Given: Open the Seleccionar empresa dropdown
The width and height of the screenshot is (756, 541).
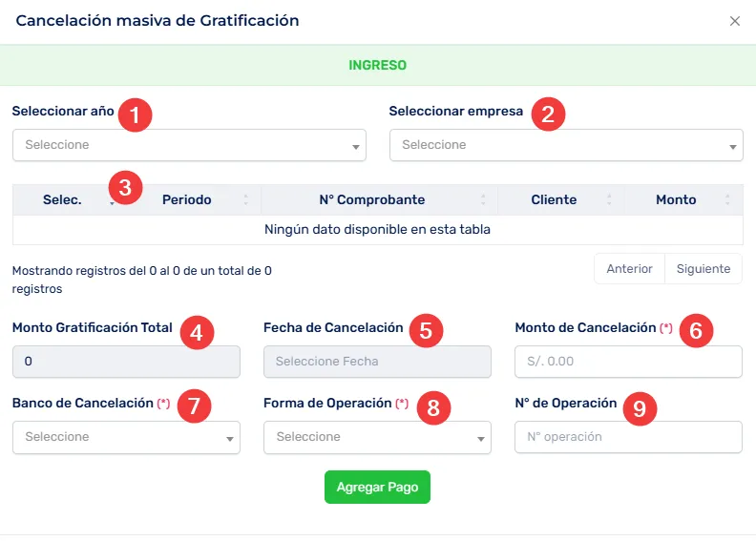Looking at the screenshot, I should [x=566, y=145].
